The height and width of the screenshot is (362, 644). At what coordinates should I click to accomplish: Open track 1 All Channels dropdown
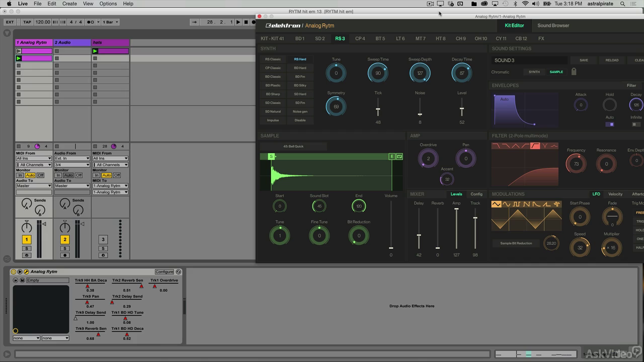tap(34, 165)
